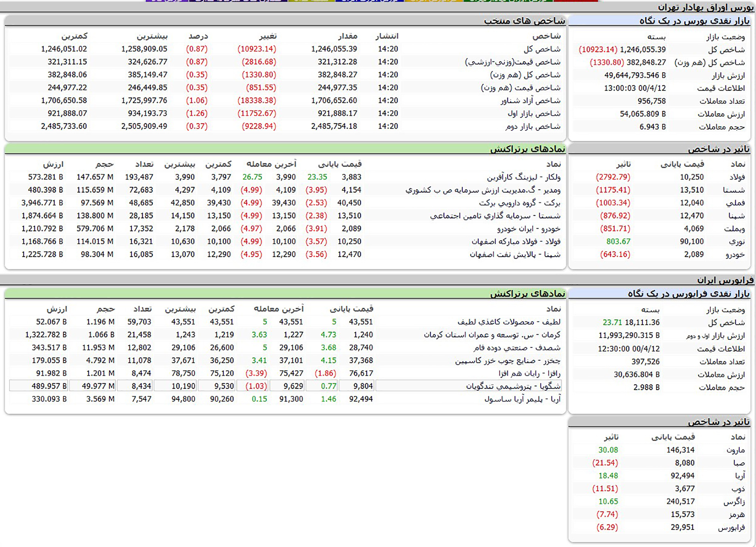Select bourse trade count 956,758
The height and width of the screenshot is (547, 756).
coord(652,101)
